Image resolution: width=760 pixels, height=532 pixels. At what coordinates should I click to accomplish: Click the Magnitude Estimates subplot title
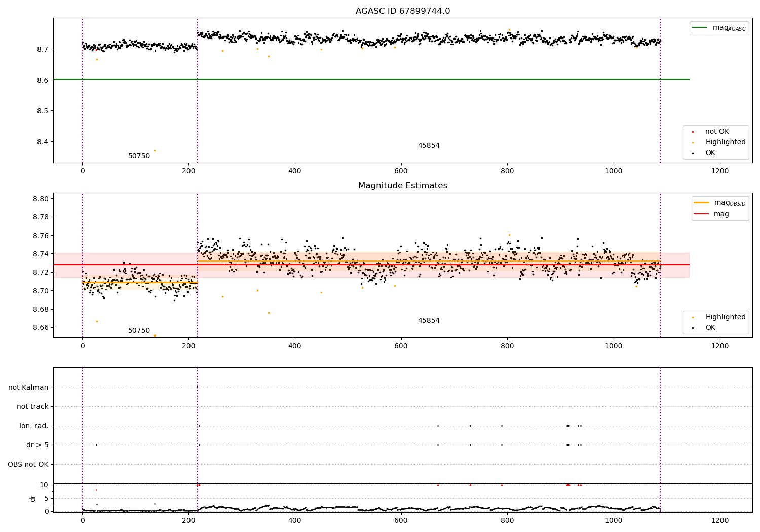pyautogui.click(x=402, y=186)
